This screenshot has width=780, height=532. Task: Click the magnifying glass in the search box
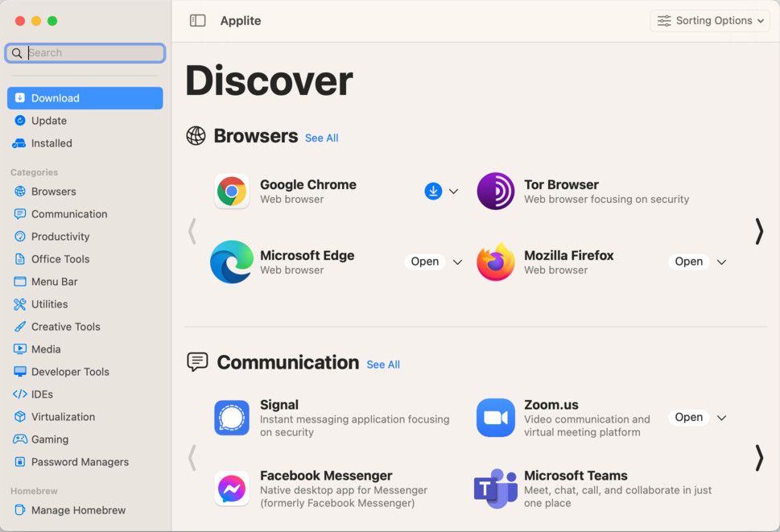point(17,53)
